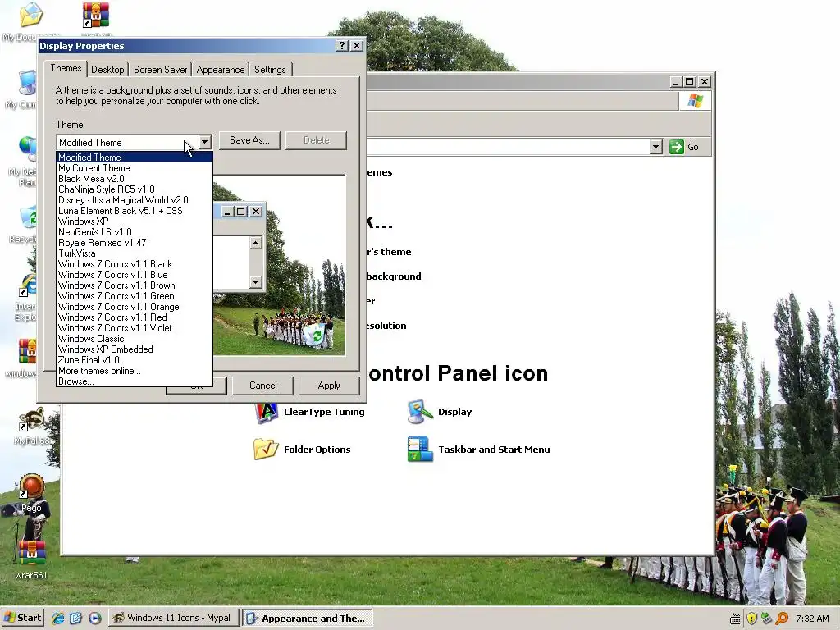Select Royale Remixed v1.47 theme

coord(135,243)
